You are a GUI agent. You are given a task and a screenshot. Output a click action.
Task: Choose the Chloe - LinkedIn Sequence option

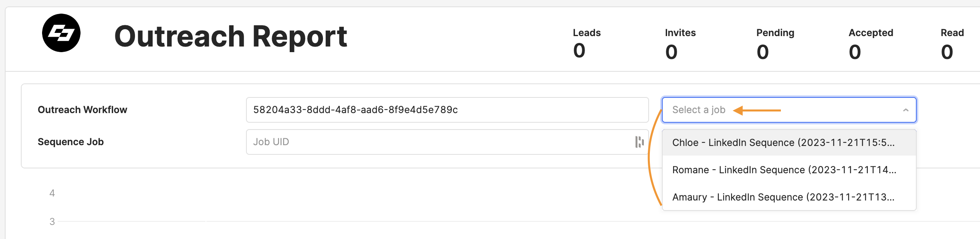(x=789, y=143)
